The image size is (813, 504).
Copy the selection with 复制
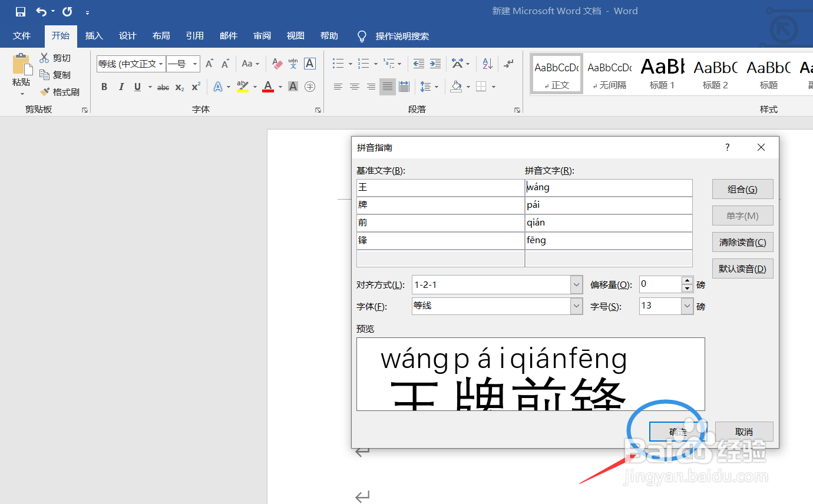pyautogui.click(x=55, y=75)
